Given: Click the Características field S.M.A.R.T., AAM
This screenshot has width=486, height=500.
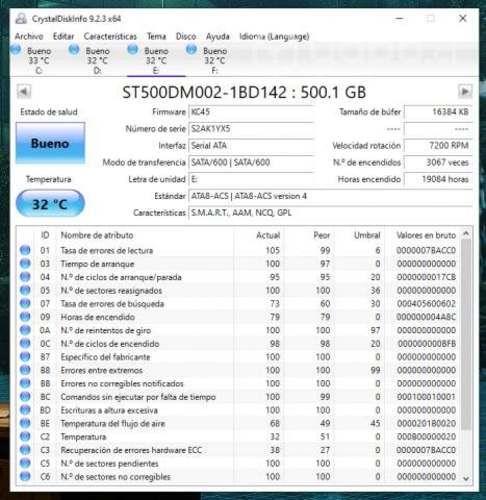Looking at the screenshot, I should click(x=330, y=213).
